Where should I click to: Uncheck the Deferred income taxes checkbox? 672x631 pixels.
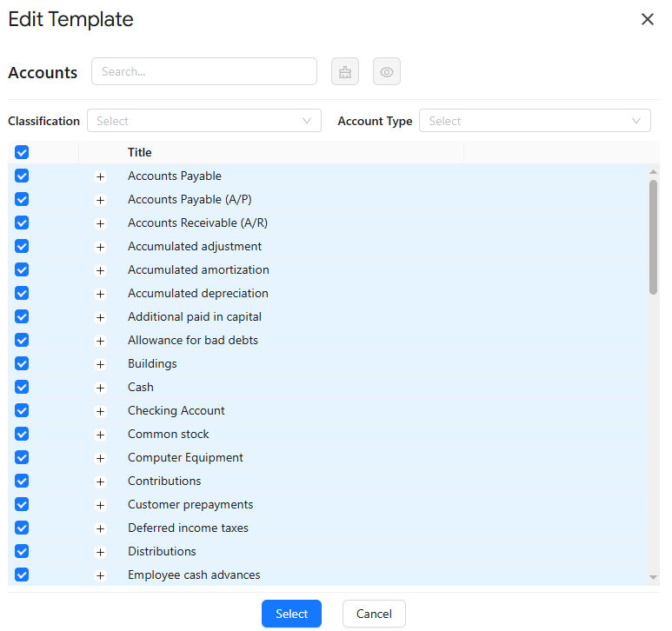22,528
